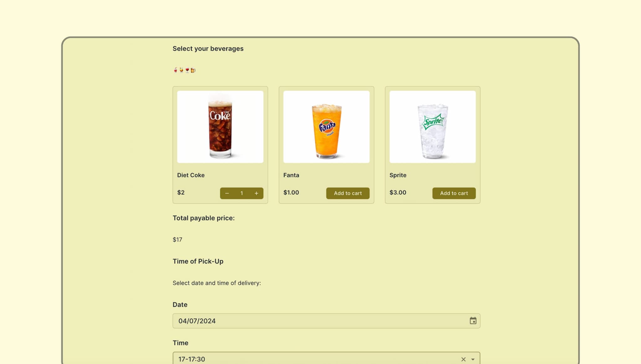641x364 pixels.
Task: Open the 17-17:30 time combo box
Action: 313,359
